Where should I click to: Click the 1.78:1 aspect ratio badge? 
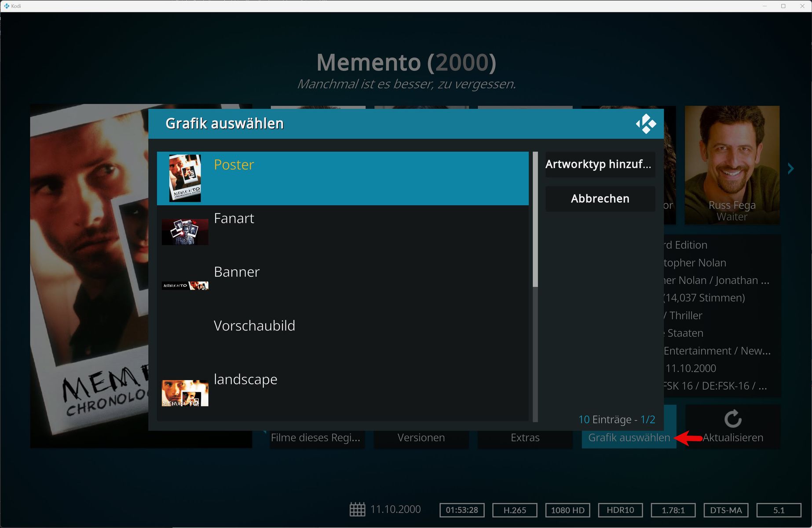pos(673,510)
